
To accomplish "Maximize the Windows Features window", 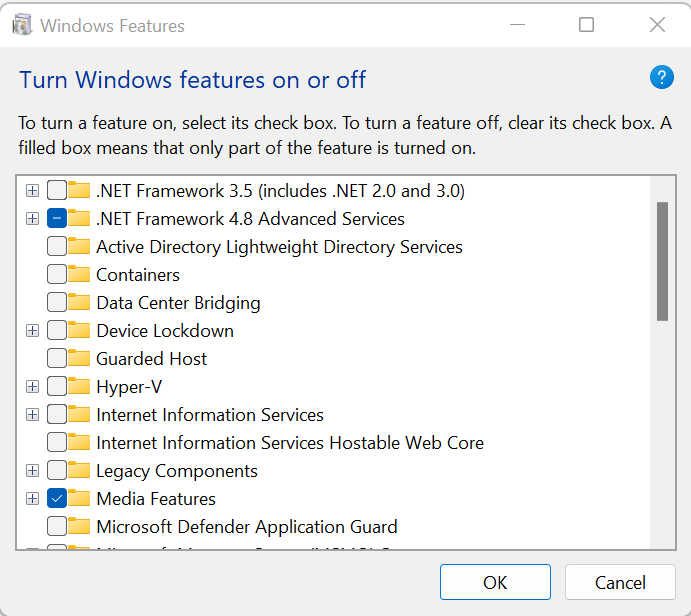I will click(586, 25).
